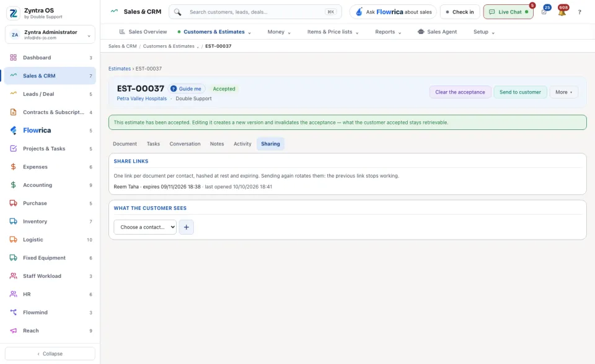Open the tasks checklist icon with badge 25

pyautogui.click(x=544, y=12)
